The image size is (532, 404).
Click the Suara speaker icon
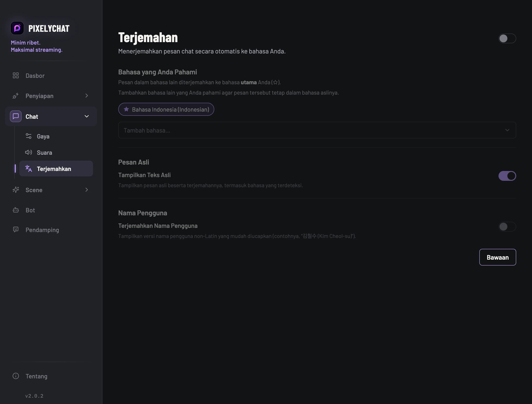[29, 152]
